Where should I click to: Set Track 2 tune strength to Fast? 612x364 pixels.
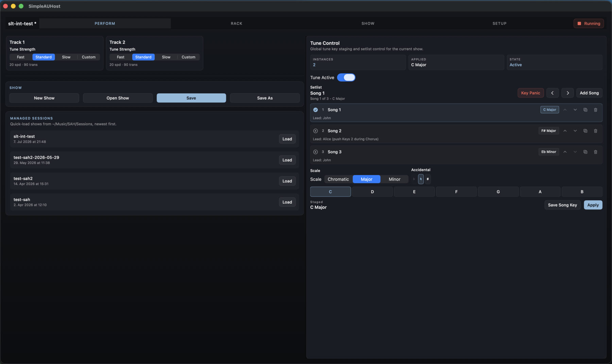(x=121, y=57)
